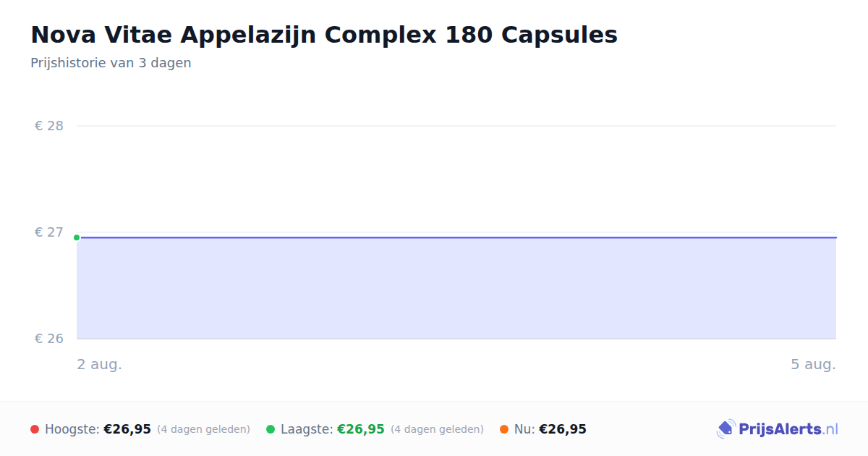
Task: Click the Nu €26,95 current price
Action: click(563, 429)
